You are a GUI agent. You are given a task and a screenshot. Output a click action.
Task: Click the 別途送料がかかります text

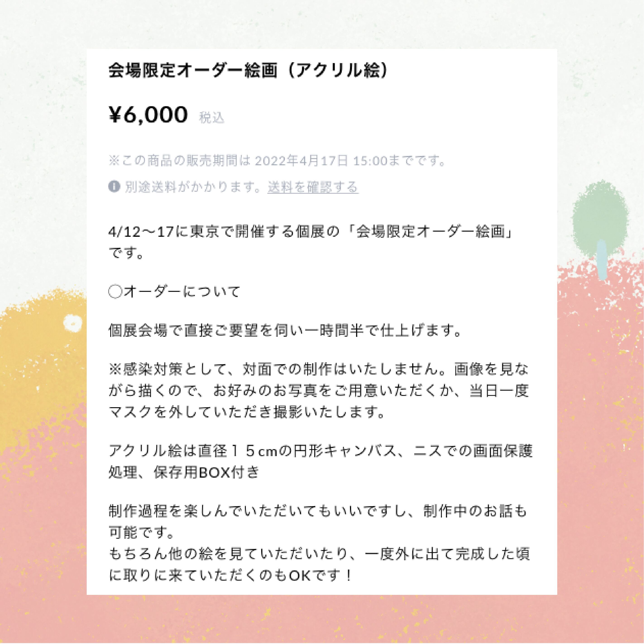coord(193,187)
